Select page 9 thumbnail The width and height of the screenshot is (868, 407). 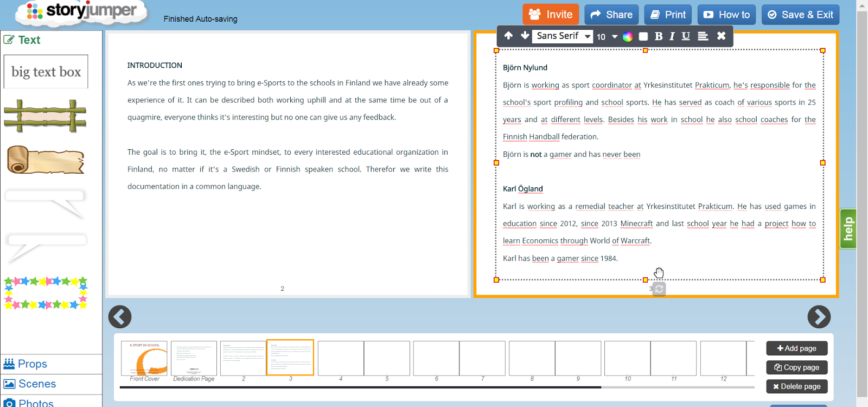click(578, 358)
